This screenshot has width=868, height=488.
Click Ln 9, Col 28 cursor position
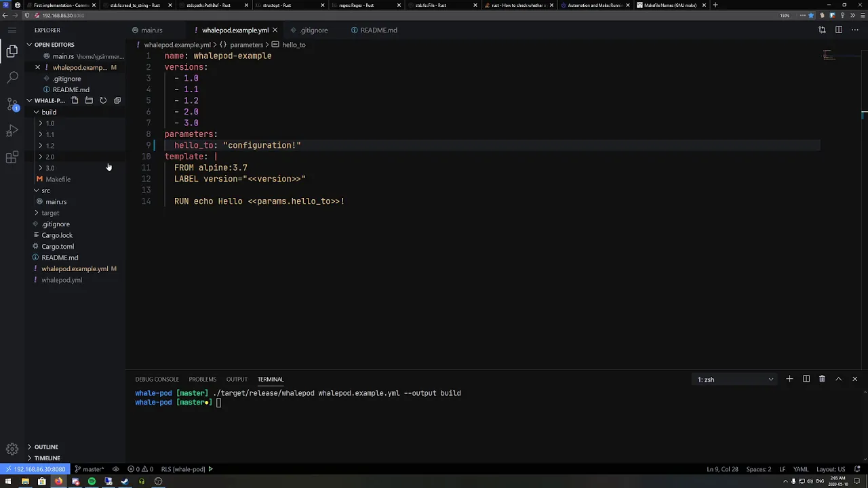(722, 469)
